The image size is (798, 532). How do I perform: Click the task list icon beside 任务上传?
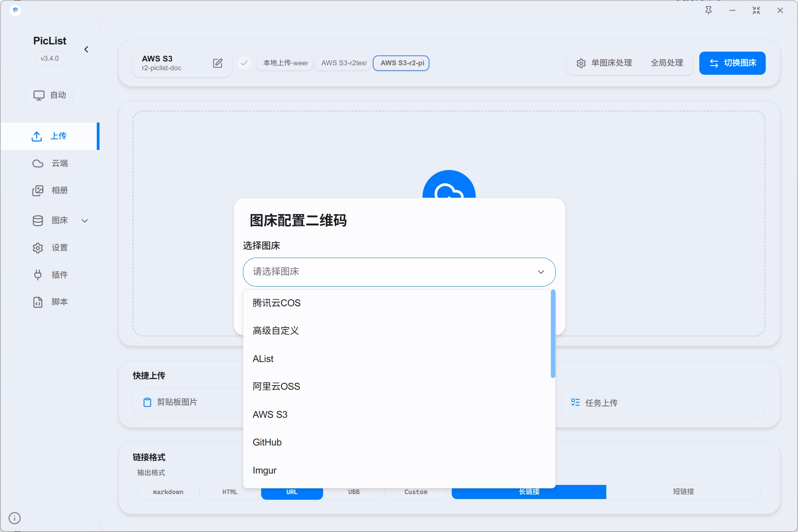[x=576, y=402]
